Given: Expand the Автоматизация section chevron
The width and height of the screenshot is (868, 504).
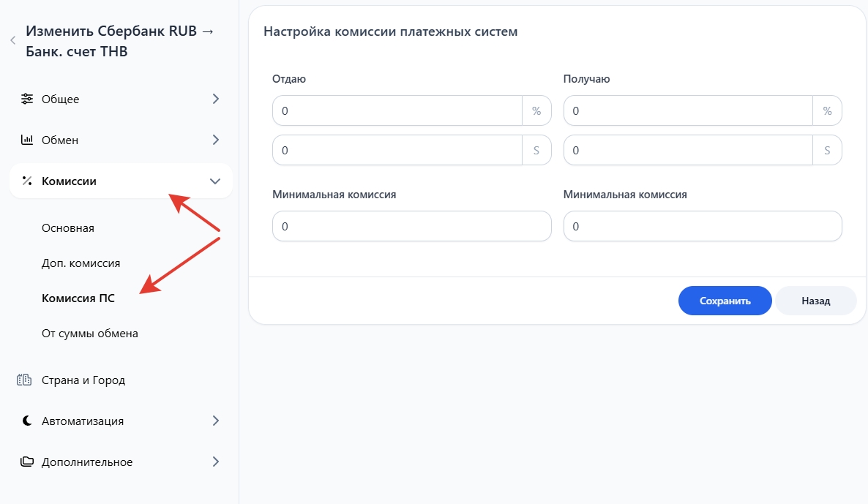Looking at the screenshot, I should tap(215, 421).
